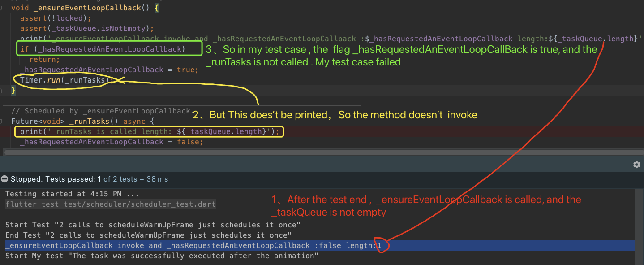Click the "print('_runTasks is called length" code line

tap(150, 131)
